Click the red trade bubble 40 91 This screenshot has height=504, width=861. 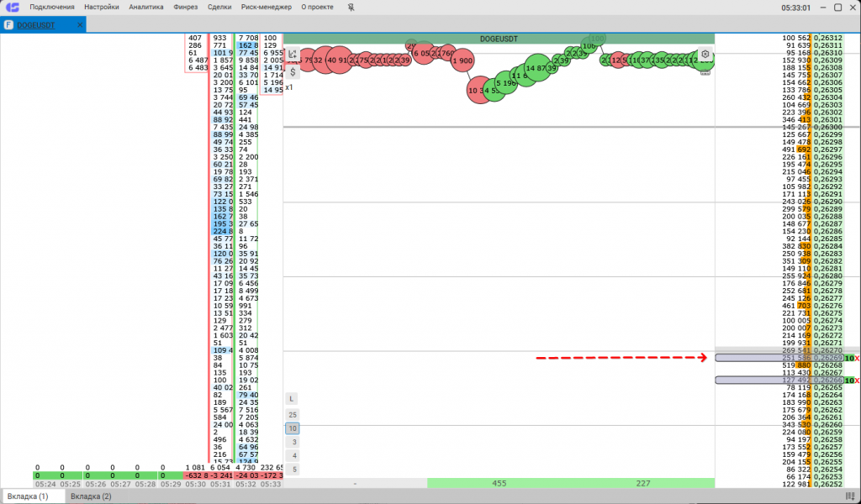[x=338, y=60]
